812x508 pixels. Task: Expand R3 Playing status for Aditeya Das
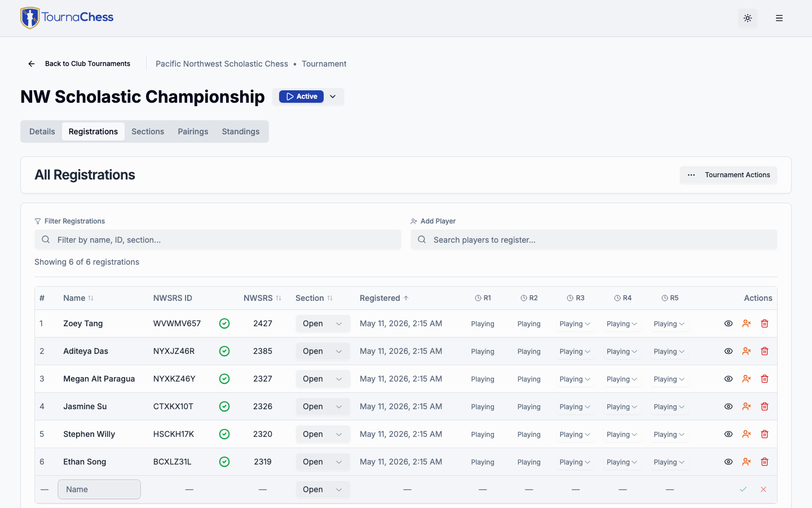[x=575, y=351]
